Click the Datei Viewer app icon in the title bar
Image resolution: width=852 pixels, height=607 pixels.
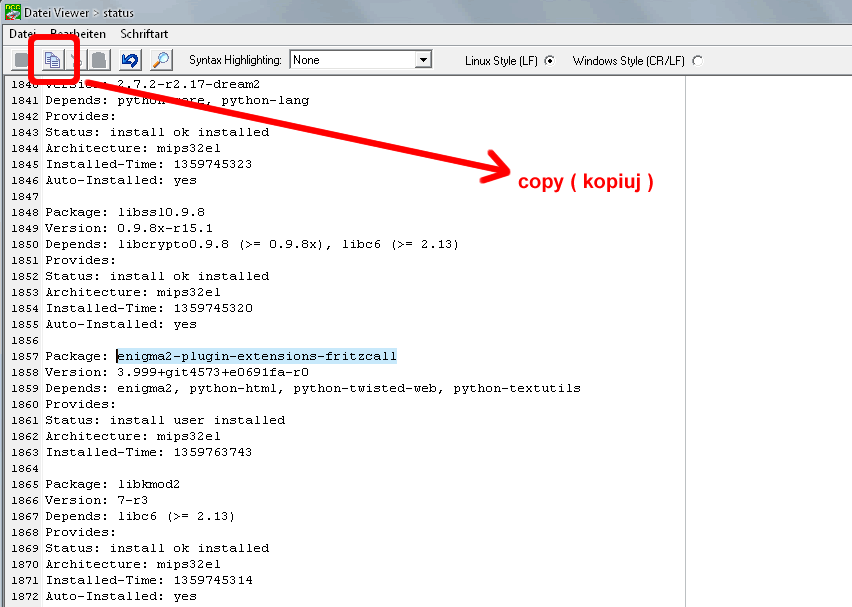(13, 12)
